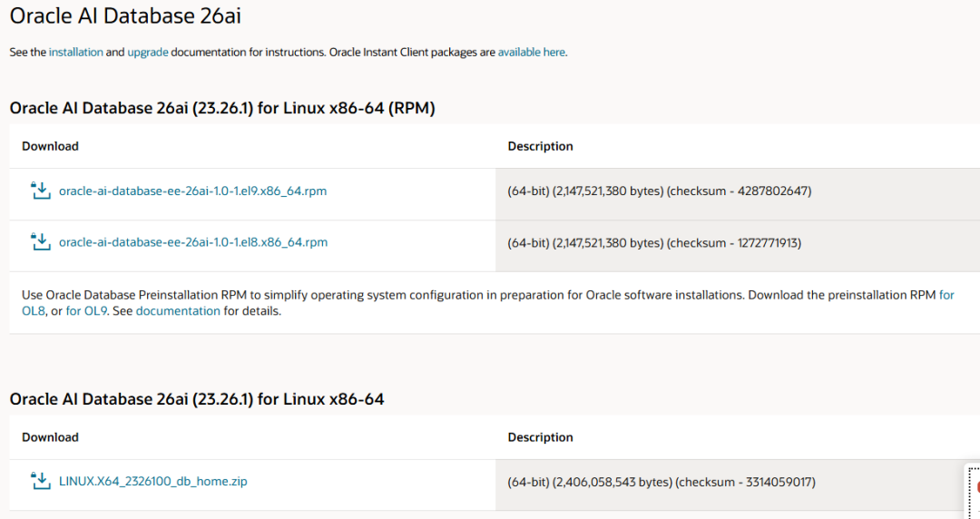Click the el8 checksum text 1272771913
Viewport: 980px width, 519px height.
click(x=768, y=242)
